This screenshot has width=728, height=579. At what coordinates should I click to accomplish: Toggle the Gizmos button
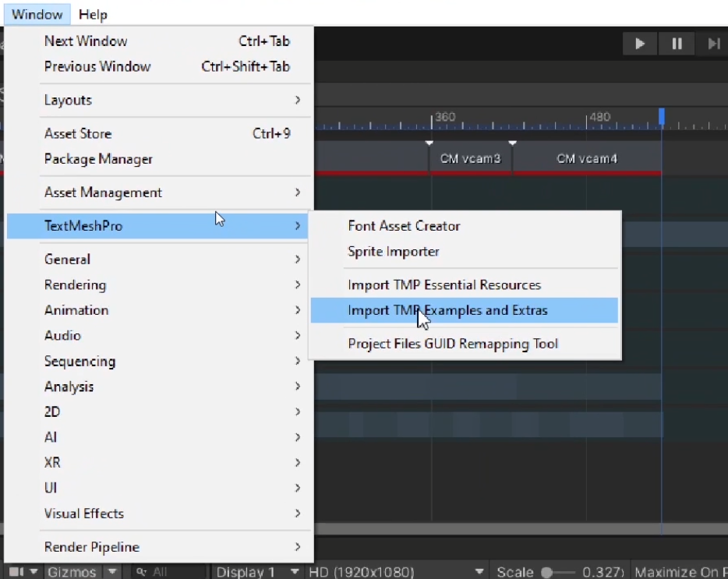pyautogui.click(x=72, y=572)
